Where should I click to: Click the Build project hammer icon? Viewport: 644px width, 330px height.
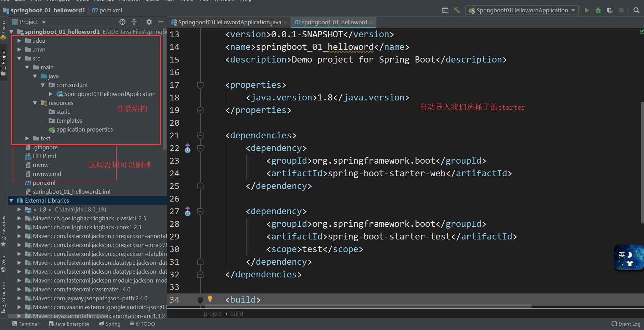pos(457,10)
